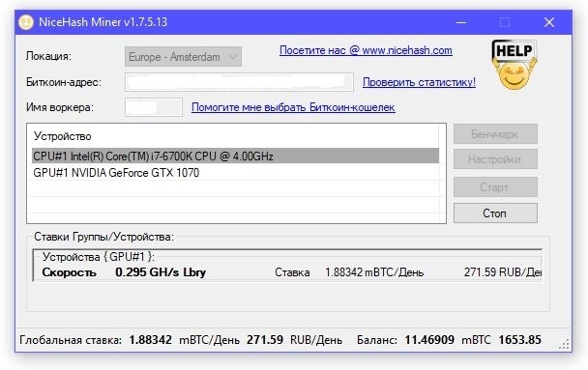This screenshot has width=588, height=370.
Task: Open the Локация dropdown Europe - Amsterdam
Action: 183,57
